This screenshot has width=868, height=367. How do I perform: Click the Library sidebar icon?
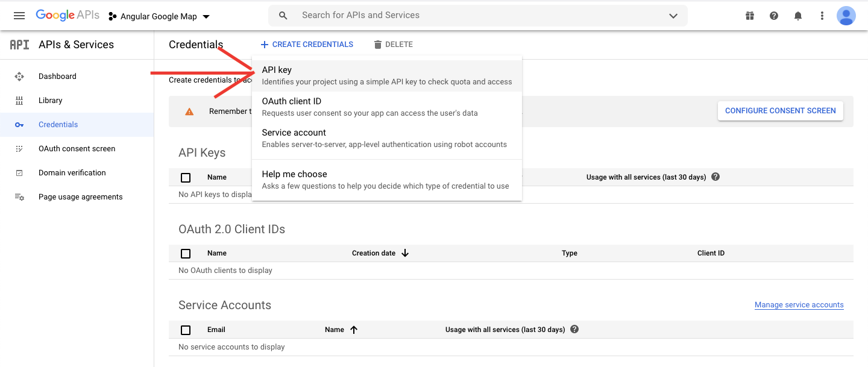pyautogui.click(x=19, y=101)
